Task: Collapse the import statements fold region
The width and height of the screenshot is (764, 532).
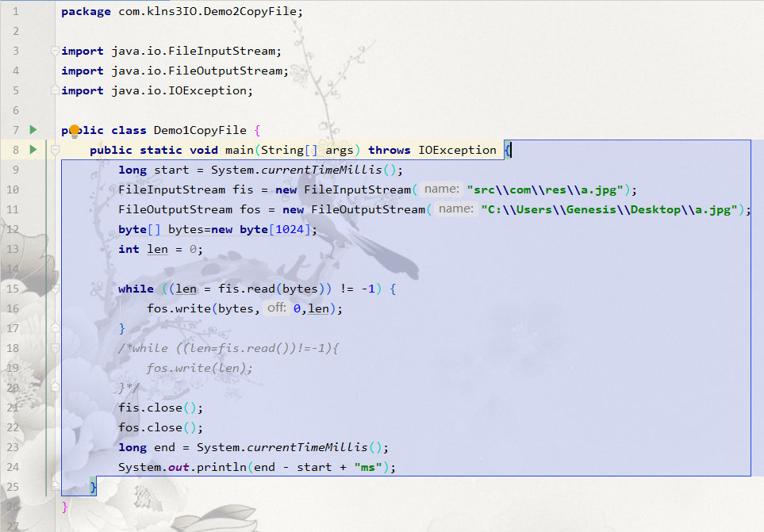Action: click(x=53, y=51)
